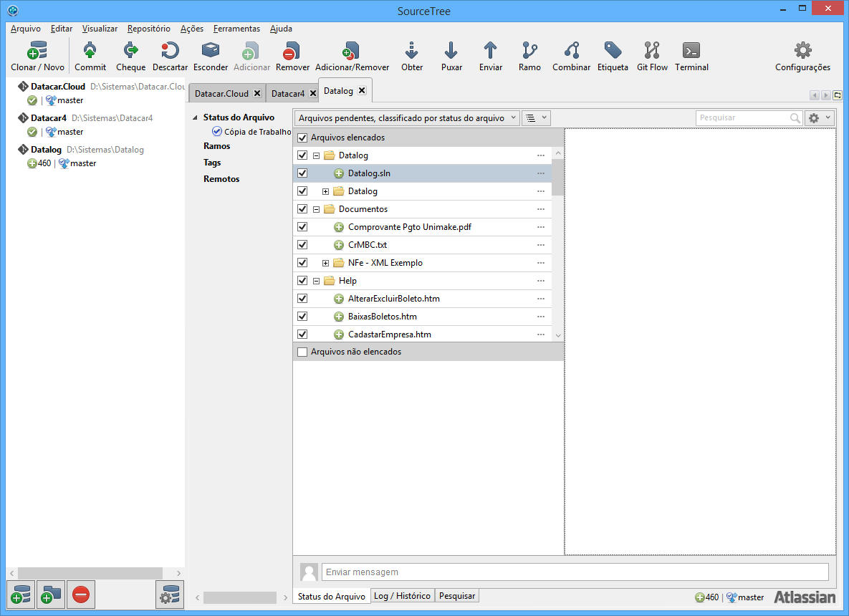Viewport: 849px width, 616px height.
Task: Open the list view mode dropdown
Action: [537, 118]
